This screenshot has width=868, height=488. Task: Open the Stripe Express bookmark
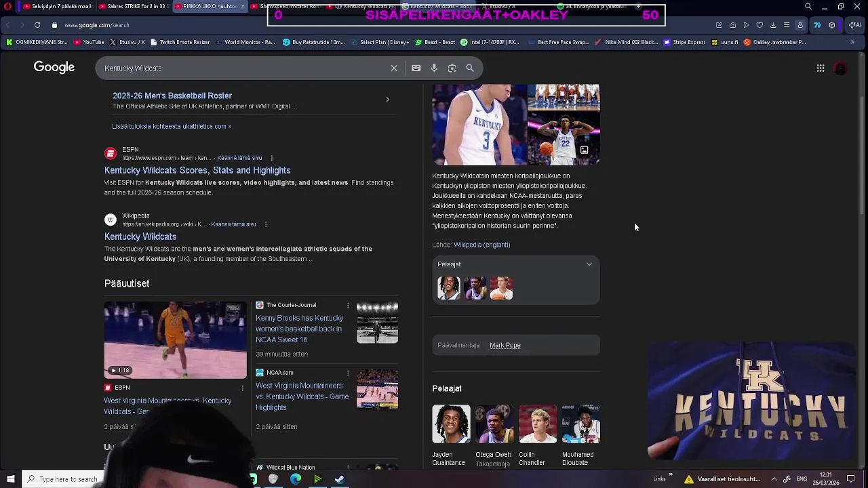pyautogui.click(x=685, y=42)
